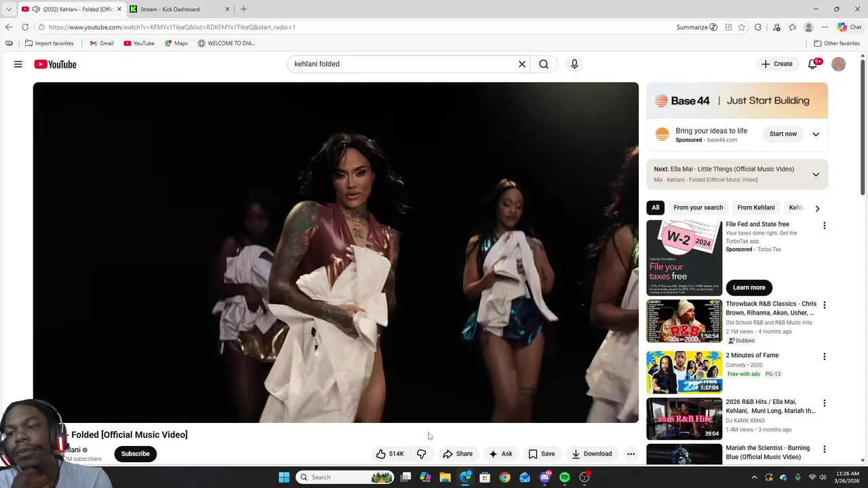Open more actions ellipsis below video

point(631,454)
